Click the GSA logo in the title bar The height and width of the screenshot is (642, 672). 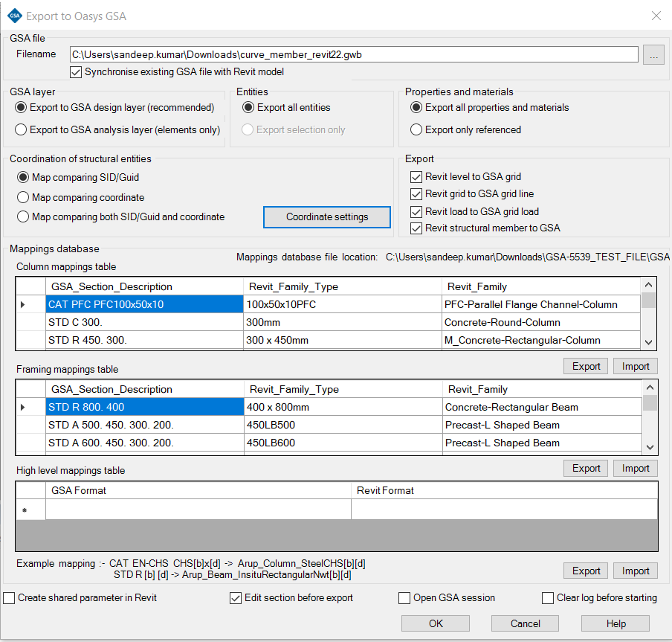[13, 15]
